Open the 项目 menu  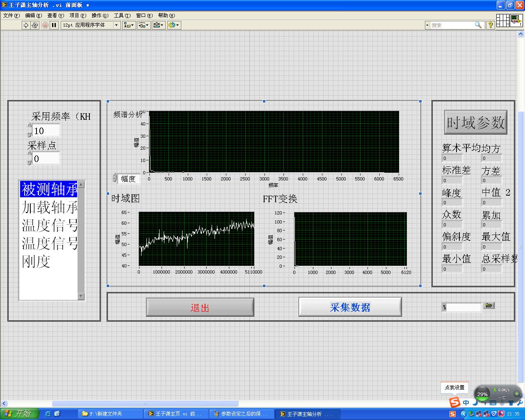[x=78, y=16]
